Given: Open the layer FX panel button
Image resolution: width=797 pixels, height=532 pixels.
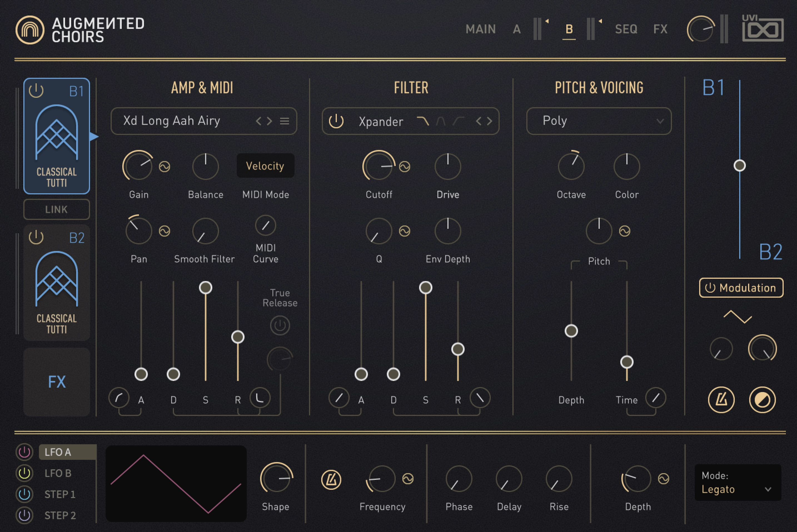Looking at the screenshot, I should (x=57, y=382).
